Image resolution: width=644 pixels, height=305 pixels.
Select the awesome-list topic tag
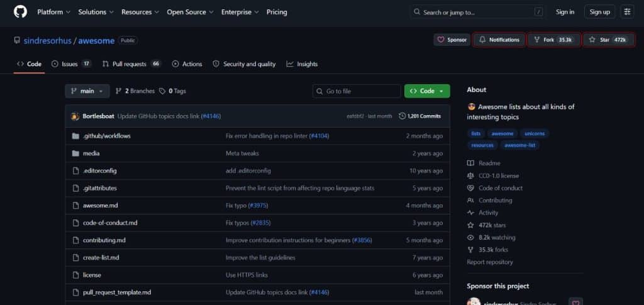(519, 145)
